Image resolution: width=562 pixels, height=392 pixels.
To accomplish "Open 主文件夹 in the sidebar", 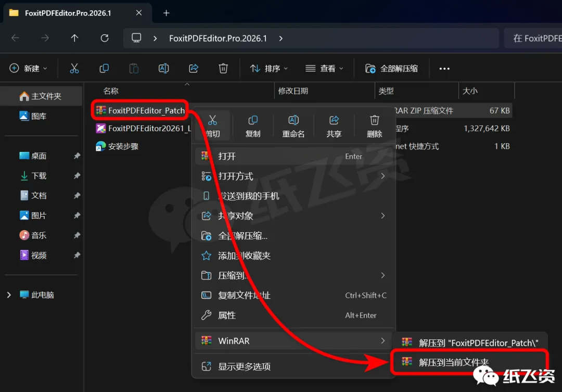I will click(x=41, y=96).
